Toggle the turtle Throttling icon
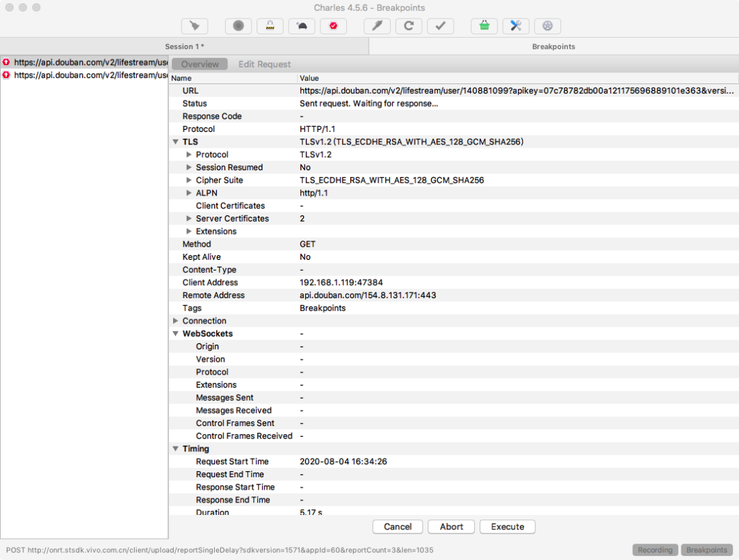 pos(302,26)
